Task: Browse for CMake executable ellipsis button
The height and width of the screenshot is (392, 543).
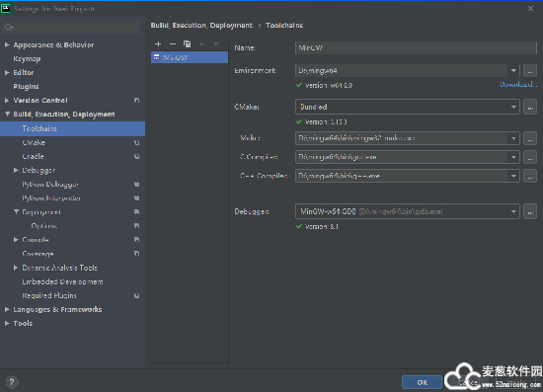Action: [x=530, y=107]
